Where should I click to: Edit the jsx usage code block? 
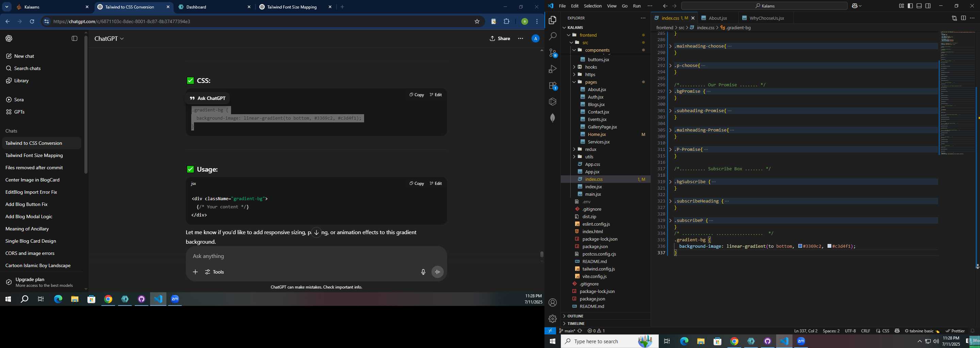[436, 184]
